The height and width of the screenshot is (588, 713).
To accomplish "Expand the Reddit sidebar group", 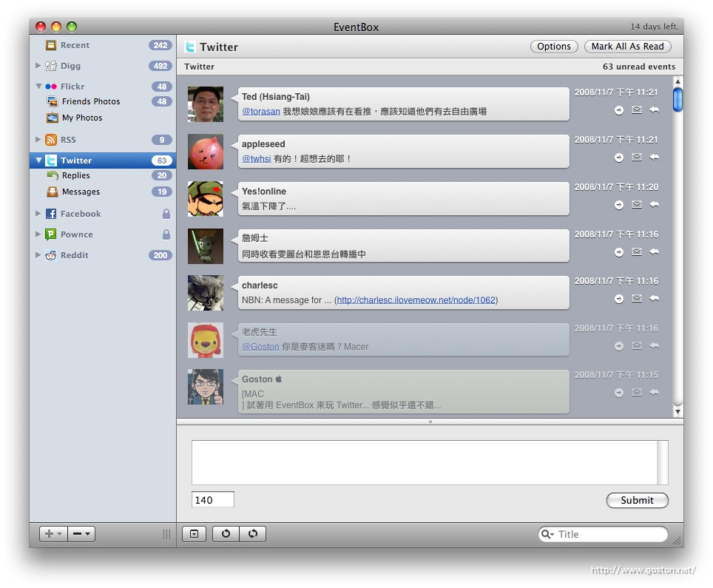I will 38,254.
